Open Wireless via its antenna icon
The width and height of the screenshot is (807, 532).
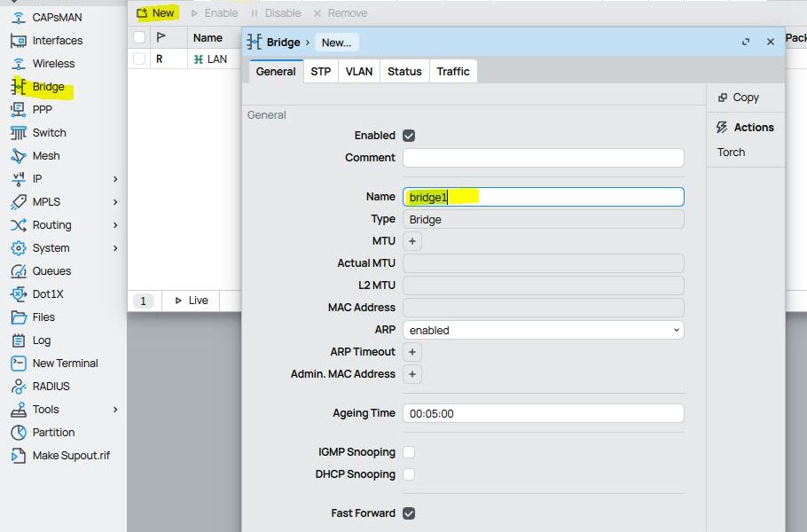[x=18, y=64]
